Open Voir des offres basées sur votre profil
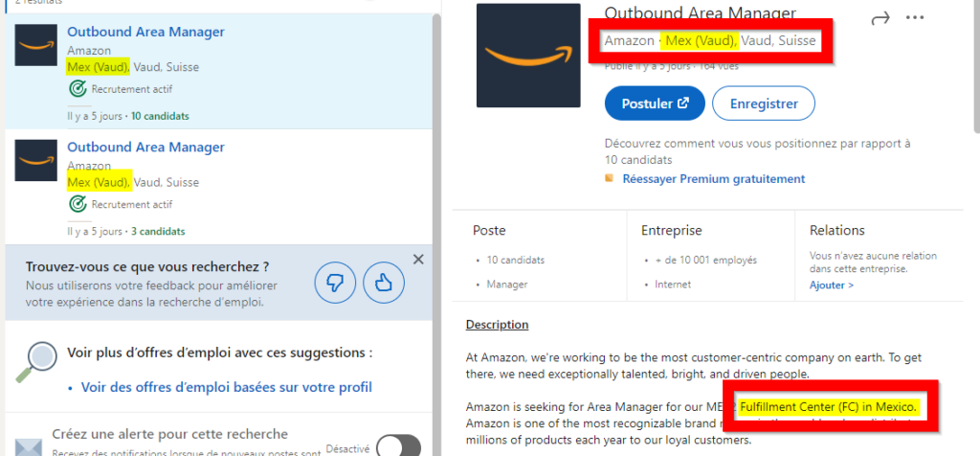This screenshot has height=456, width=980. (x=226, y=387)
